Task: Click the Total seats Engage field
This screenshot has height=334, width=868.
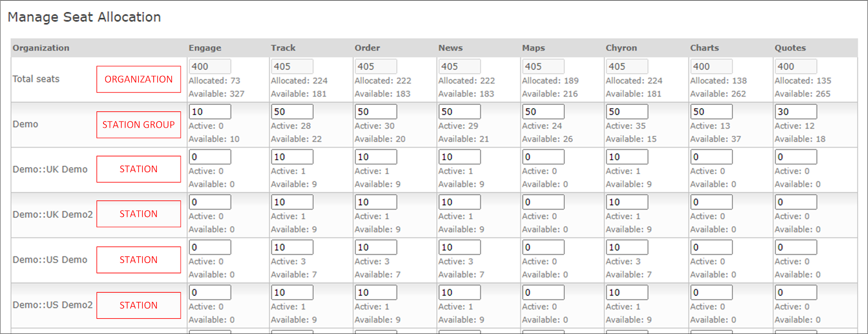Action: click(x=209, y=66)
